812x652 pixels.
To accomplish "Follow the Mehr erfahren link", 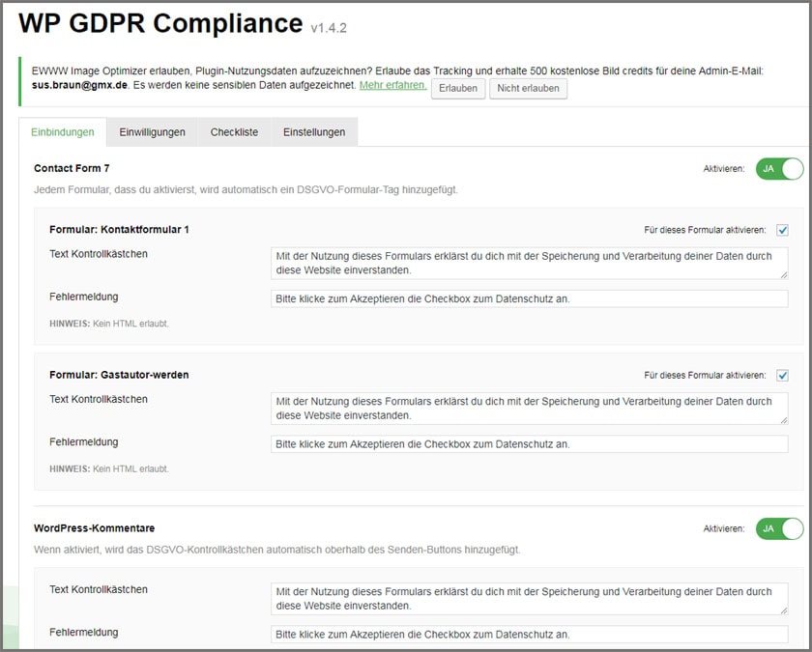I will point(392,85).
